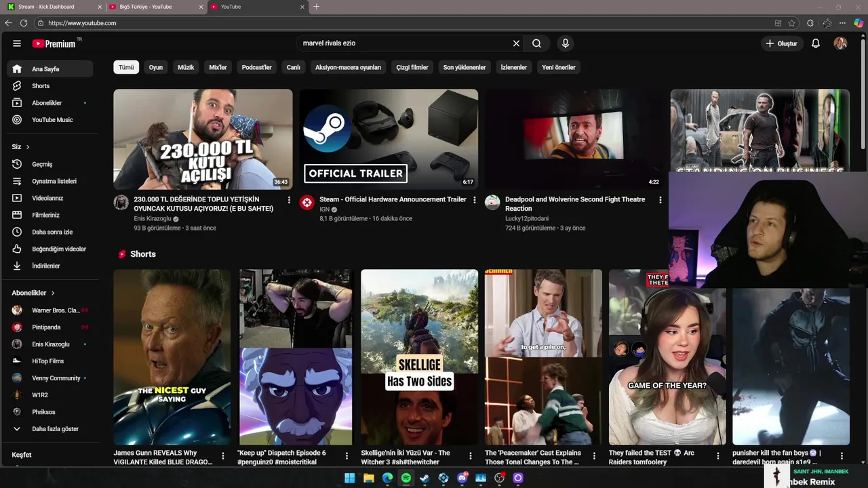Open Filmleriniz in sidebar
868x488 pixels.
pos(50,215)
